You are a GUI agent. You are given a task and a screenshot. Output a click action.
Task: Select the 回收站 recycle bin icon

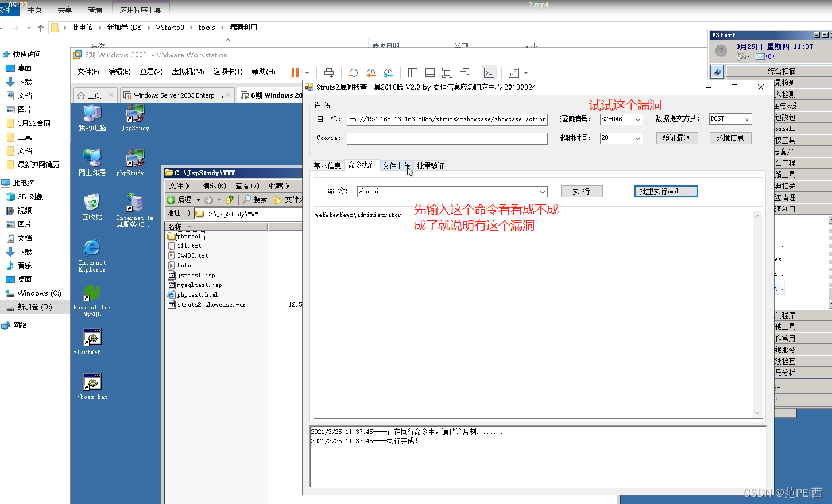[x=92, y=207]
